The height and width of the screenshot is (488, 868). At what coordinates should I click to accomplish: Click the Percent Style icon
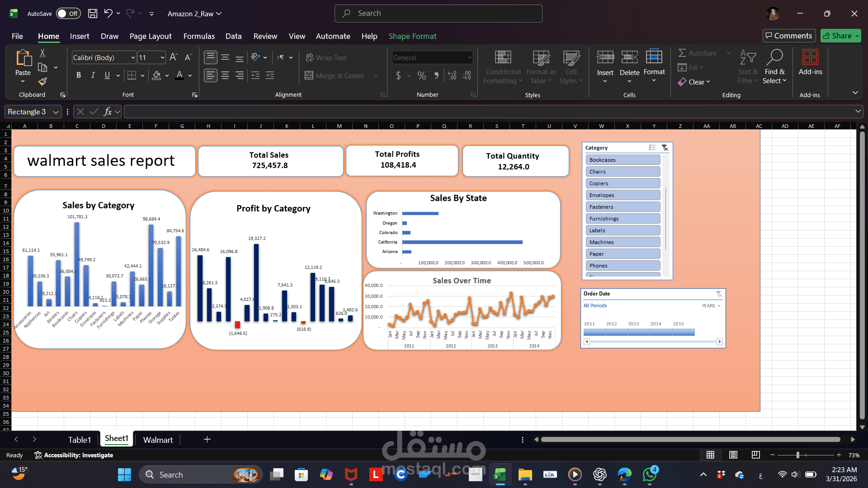pos(421,75)
